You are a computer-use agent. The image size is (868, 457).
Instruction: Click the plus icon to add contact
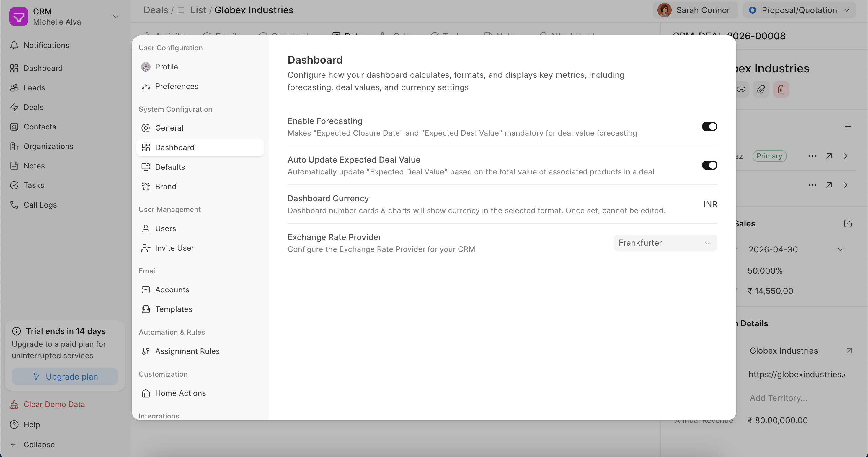[x=847, y=127]
